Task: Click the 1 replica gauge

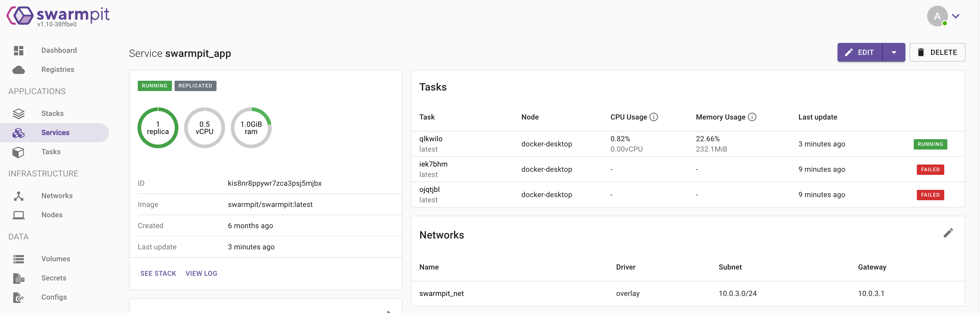Action: click(158, 128)
